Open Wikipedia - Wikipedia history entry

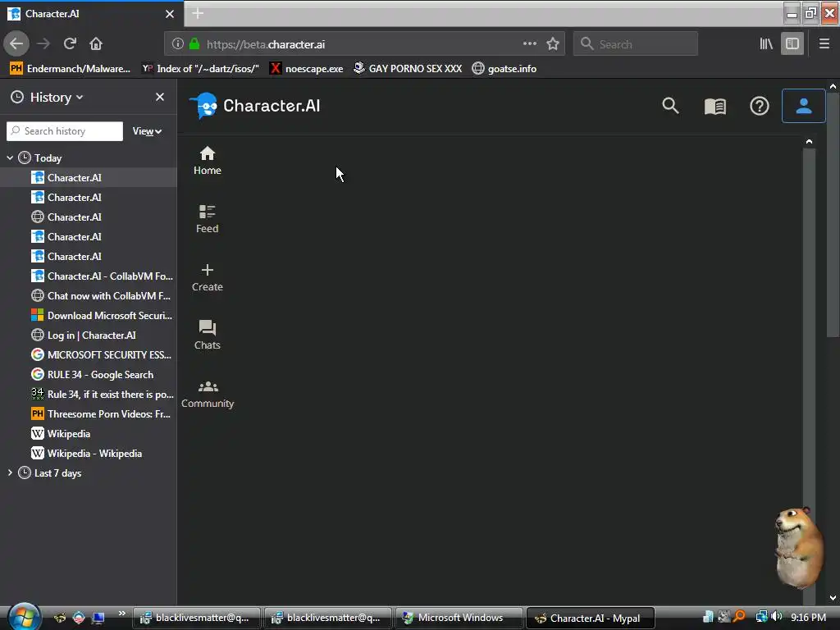87,453
